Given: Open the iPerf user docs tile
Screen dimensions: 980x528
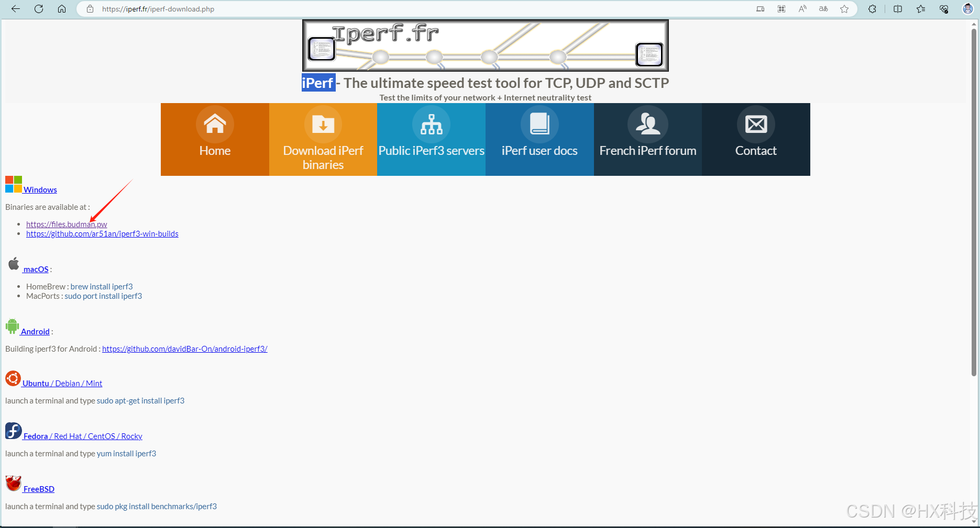Looking at the screenshot, I should pos(539,139).
